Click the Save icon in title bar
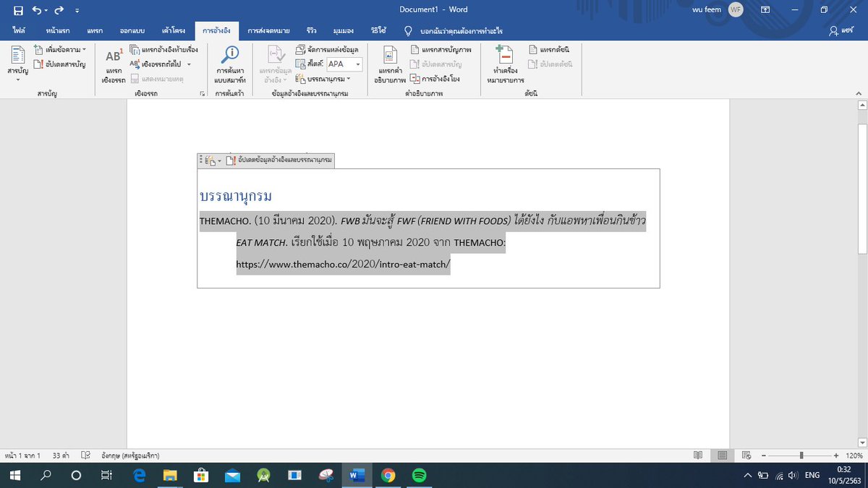The image size is (868, 488). (x=18, y=10)
